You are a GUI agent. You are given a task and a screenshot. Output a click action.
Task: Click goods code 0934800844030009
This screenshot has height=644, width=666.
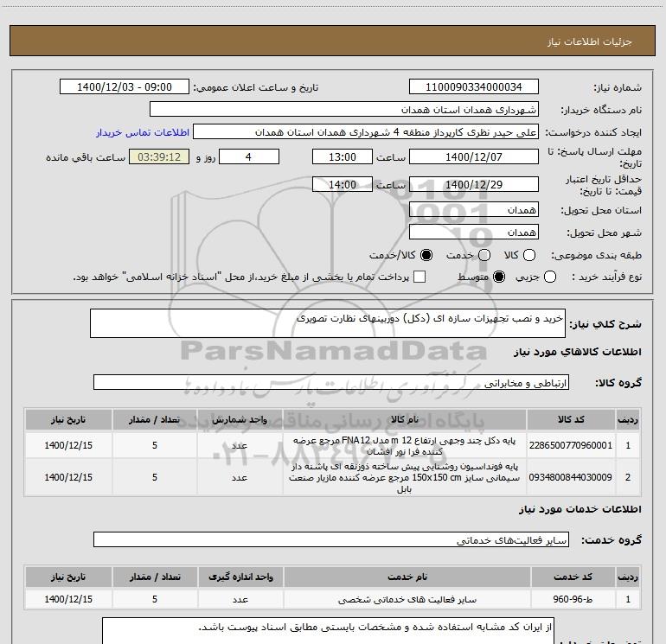571,477
